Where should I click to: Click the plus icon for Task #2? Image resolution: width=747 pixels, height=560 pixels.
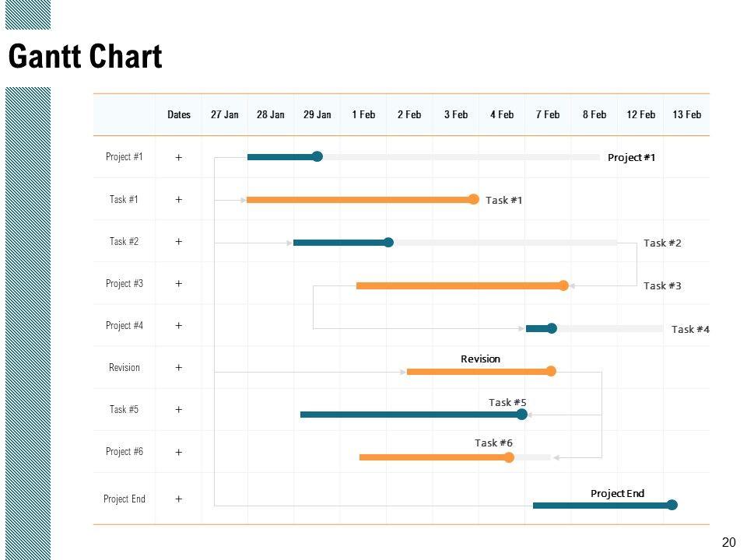[x=179, y=241]
